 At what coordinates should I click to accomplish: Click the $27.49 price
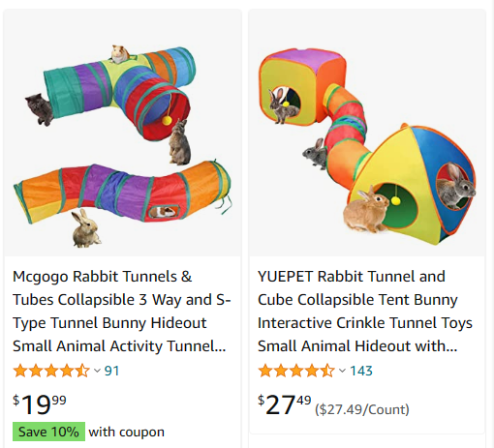(x=284, y=404)
